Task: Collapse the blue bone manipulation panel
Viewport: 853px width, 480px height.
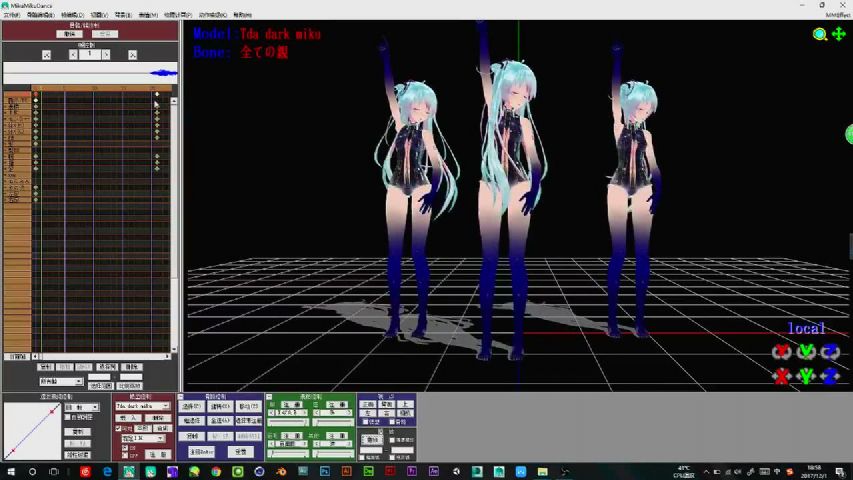Action: pyautogui.click(x=181, y=396)
